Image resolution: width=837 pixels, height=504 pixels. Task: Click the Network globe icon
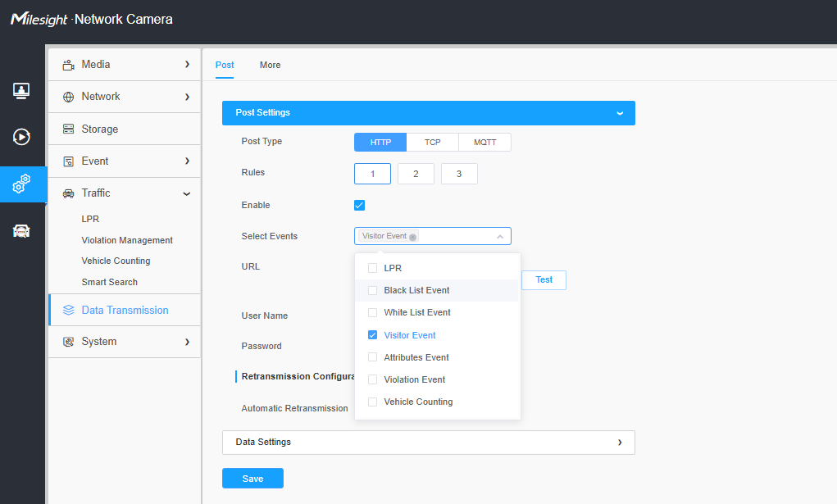pyautogui.click(x=68, y=98)
